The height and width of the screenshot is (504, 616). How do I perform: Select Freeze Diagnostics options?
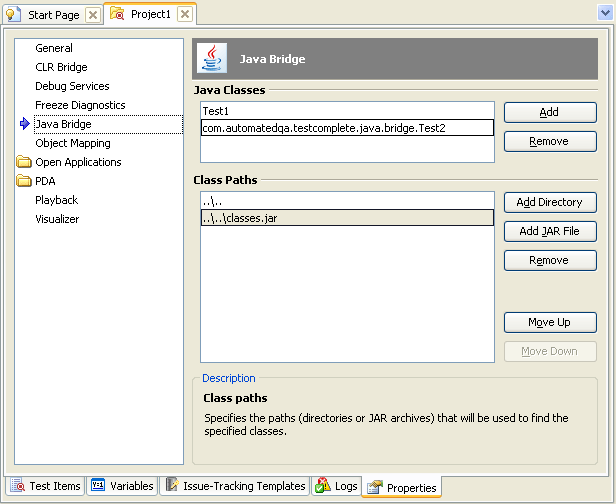[80, 105]
